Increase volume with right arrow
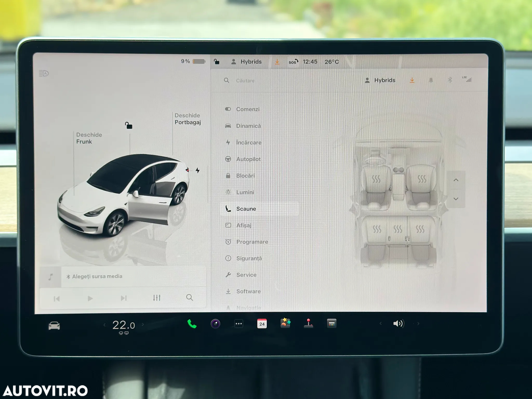 click(418, 323)
